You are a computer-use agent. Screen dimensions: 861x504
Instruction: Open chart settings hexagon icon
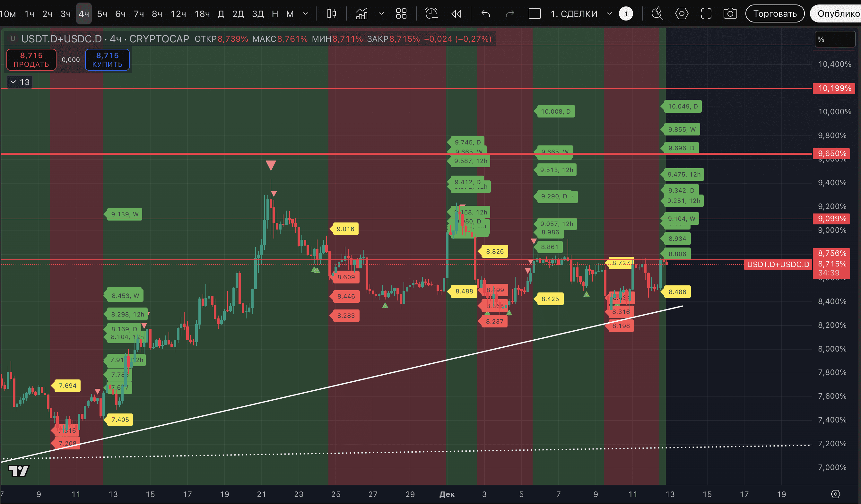(x=681, y=14)
